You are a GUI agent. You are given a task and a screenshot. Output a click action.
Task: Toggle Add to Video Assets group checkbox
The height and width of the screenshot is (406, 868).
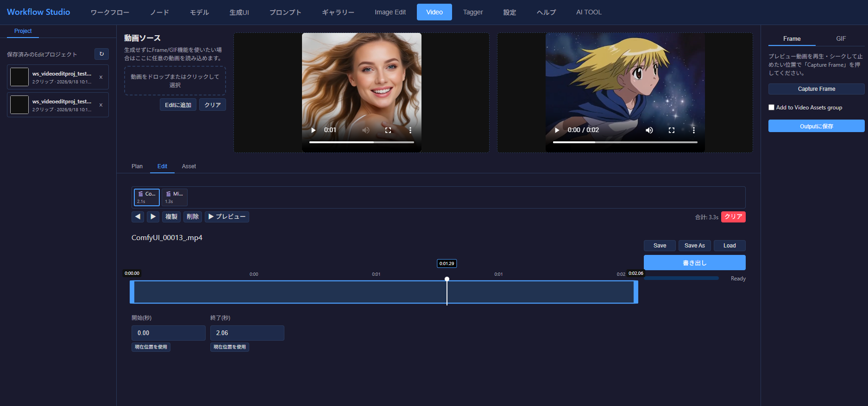point(772,108)
